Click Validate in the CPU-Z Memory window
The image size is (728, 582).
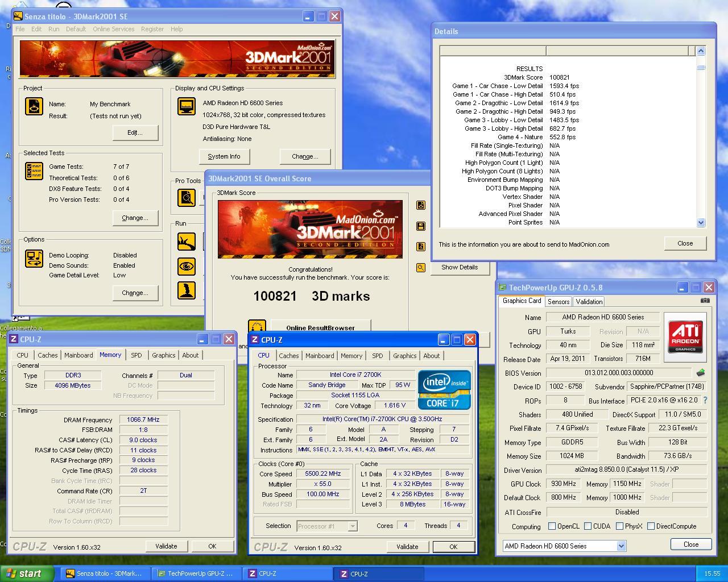(166, 546)
